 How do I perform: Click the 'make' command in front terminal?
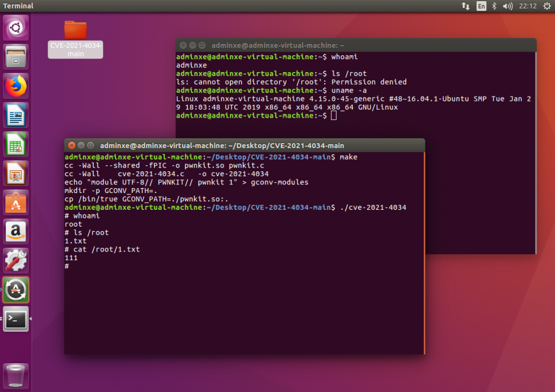[349, 157]
